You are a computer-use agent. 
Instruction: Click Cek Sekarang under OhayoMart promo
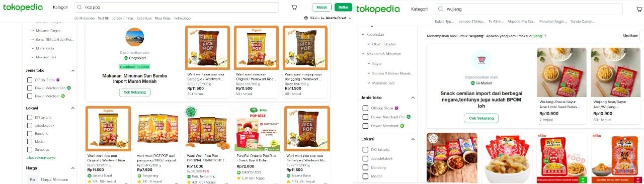point(134,92)
